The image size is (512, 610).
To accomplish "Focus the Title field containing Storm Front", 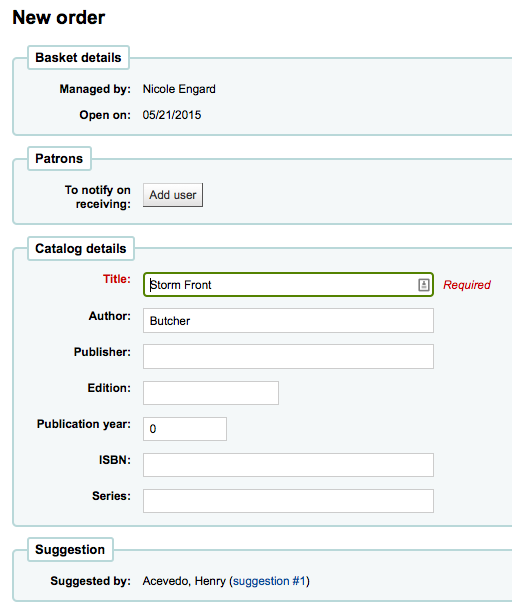I will 288,285.
